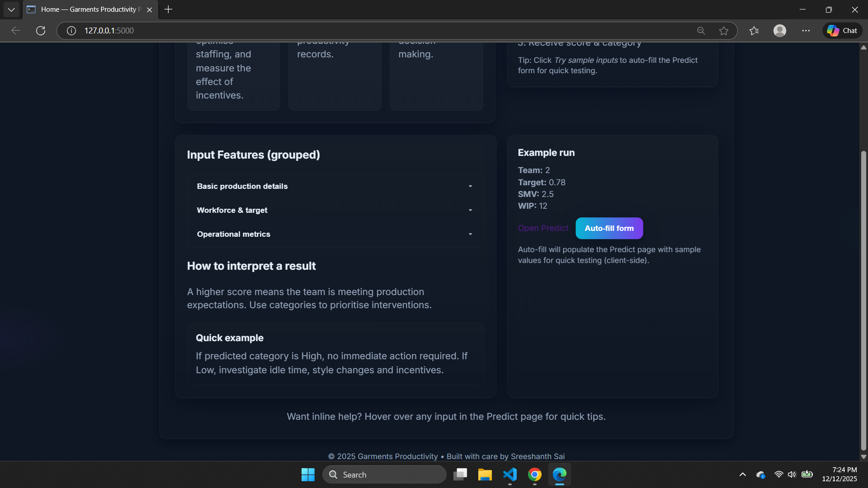The image size is (868, 488).
Task: Refresh the page with reload icon
Action: (x=41, y=31)
